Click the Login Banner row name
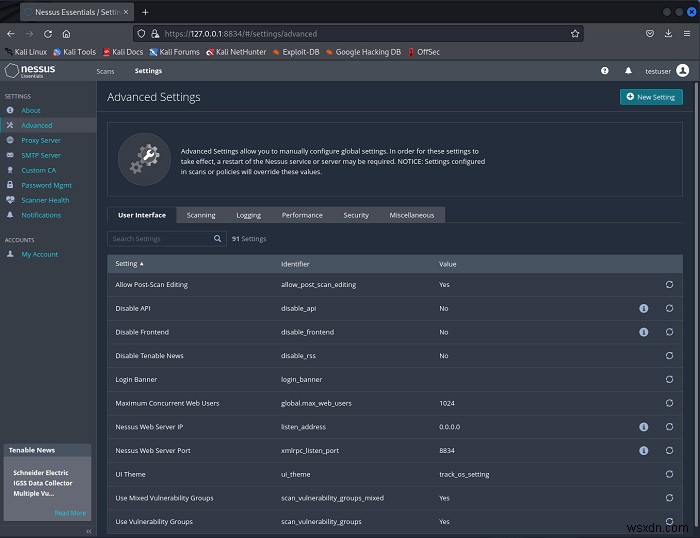Viewport: 700px width, 538px height. 136,379
